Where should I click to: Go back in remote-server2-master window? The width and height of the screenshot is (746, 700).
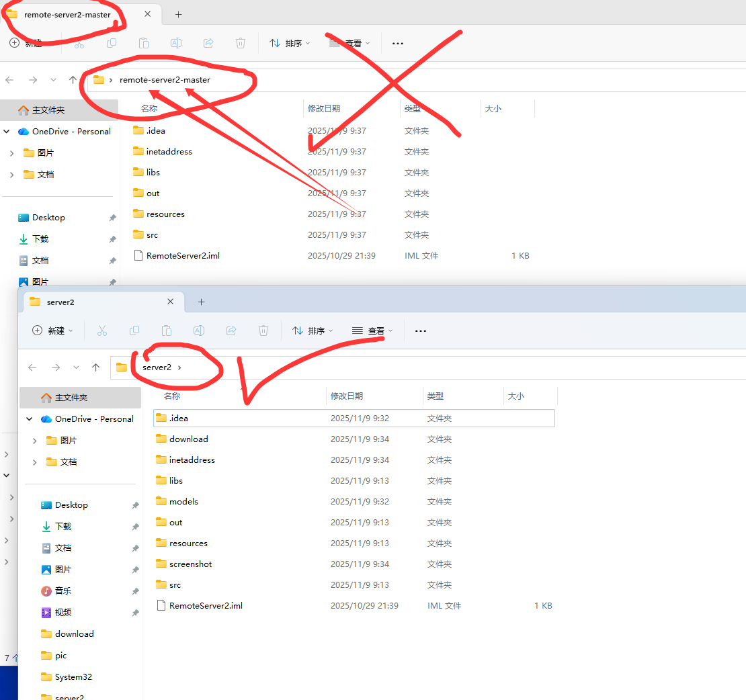click(9, 80)
